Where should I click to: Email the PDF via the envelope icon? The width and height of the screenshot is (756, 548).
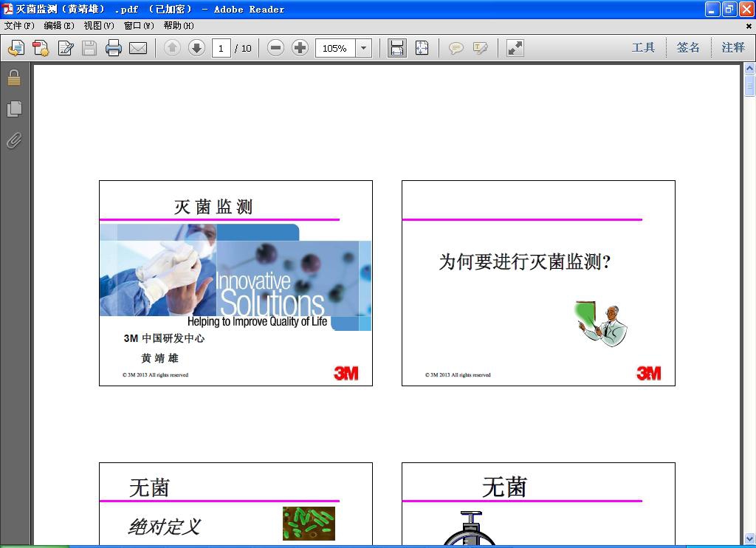point(137,47)
